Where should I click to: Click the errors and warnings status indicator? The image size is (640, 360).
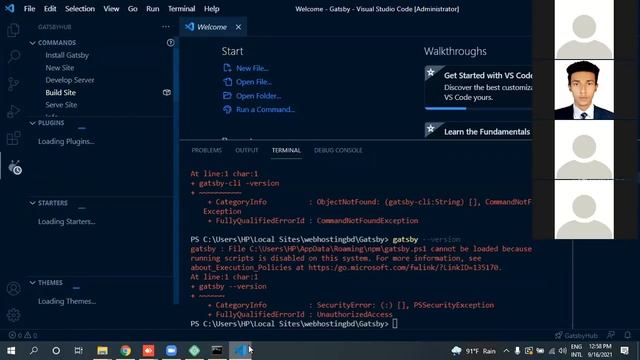click(23, 336)
